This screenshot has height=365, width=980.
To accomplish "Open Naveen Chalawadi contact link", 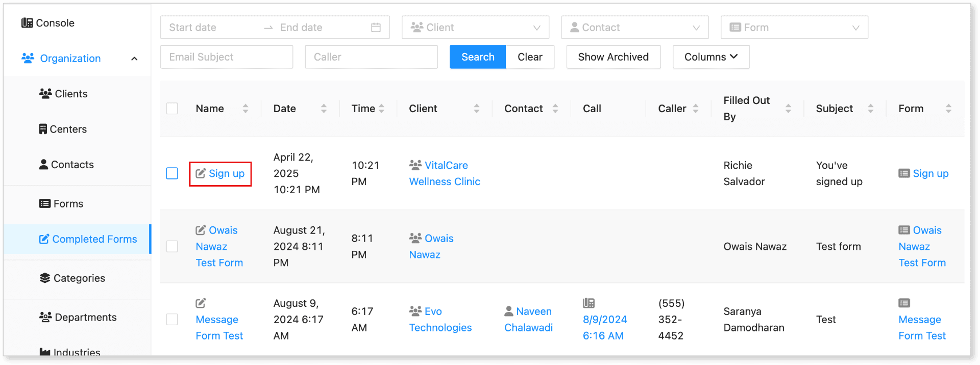I will coord(528,320).
